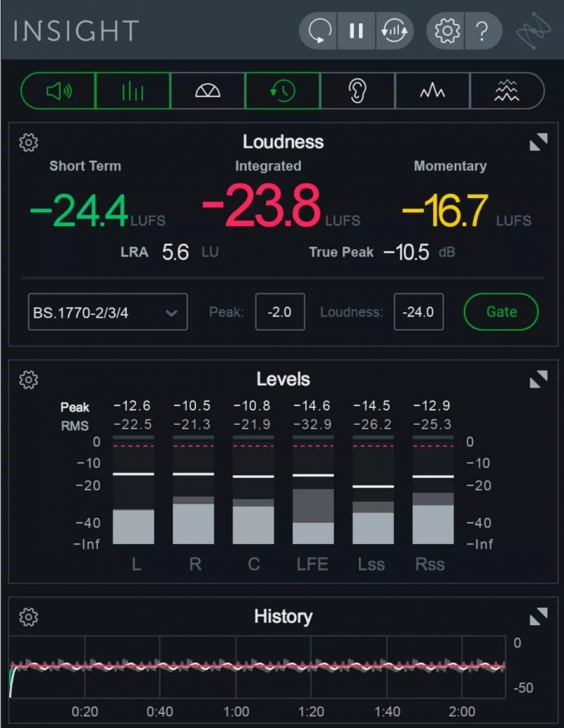Click the LRA 5.6 value
The width and height of the screenshot is (564, 728).
[175, 252]
